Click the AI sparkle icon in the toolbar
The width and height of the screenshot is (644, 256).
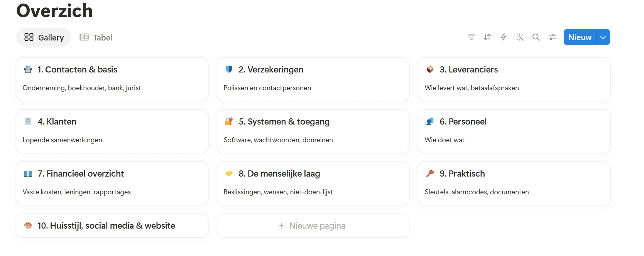(520, 37)
